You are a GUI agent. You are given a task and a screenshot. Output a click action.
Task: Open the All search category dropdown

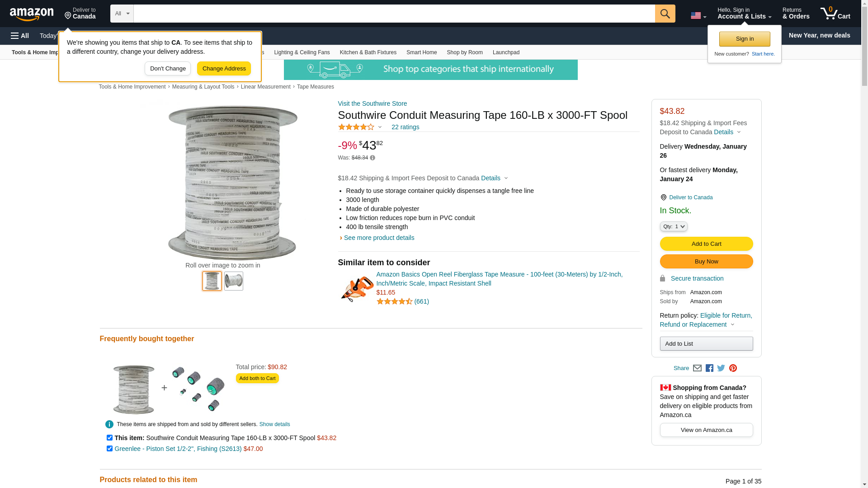(x=122, y=14)
